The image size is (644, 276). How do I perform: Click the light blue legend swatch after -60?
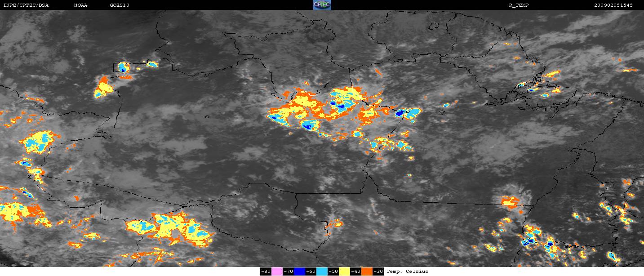322,272
